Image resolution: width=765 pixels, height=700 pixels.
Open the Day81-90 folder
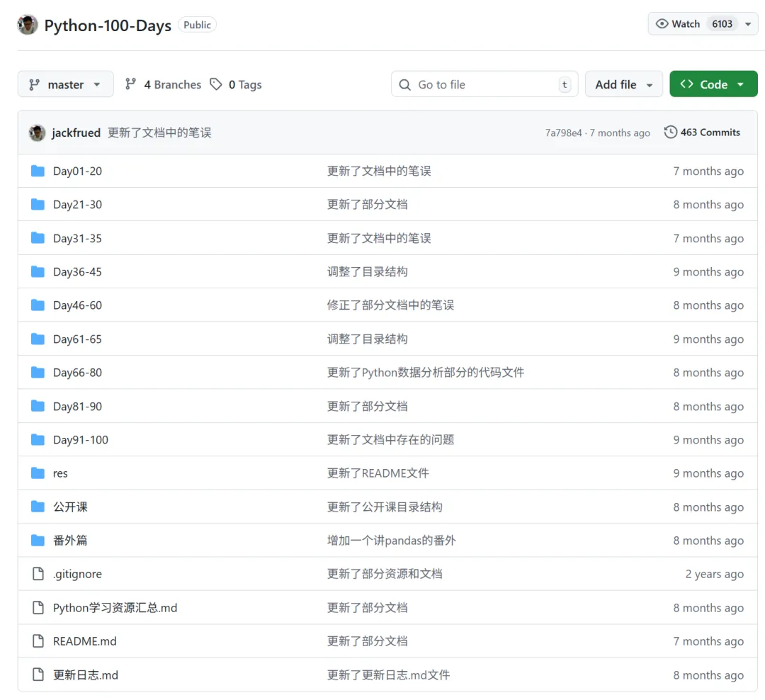pyautogui.click(x=78, y=407)
